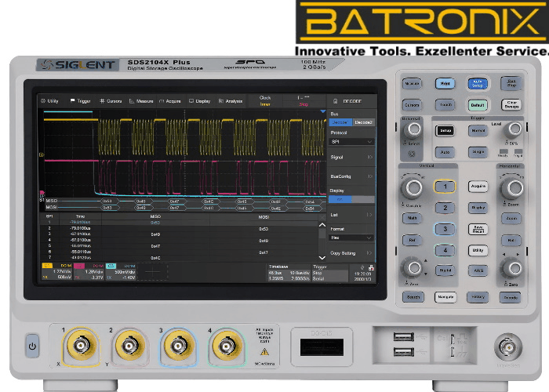549x392 pixels.
Task: Open the Protocol SPI dropdown
Action: (351, 142)
